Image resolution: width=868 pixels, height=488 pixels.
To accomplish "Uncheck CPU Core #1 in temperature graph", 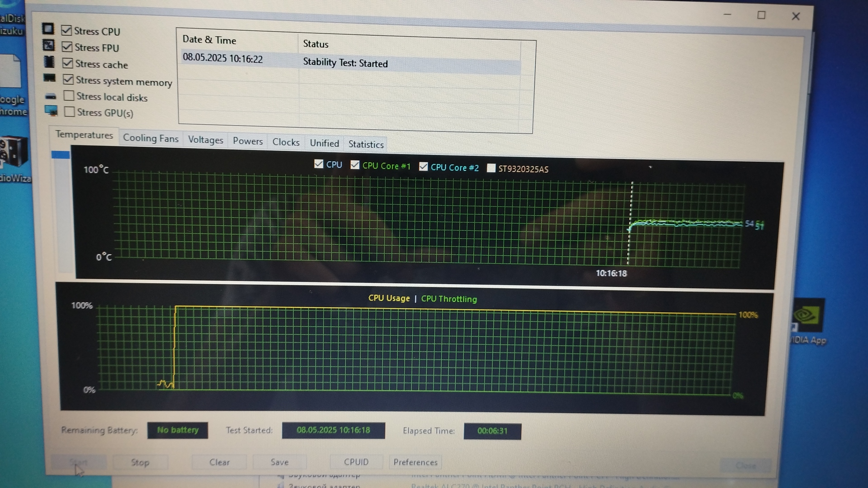I will coord(355,165).
